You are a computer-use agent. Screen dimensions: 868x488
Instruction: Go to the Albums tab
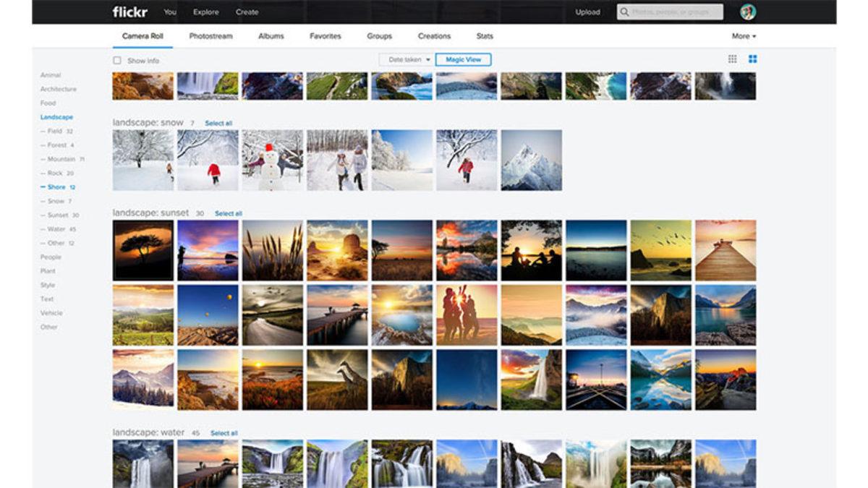pyautogui.click(x=271, y=36)
